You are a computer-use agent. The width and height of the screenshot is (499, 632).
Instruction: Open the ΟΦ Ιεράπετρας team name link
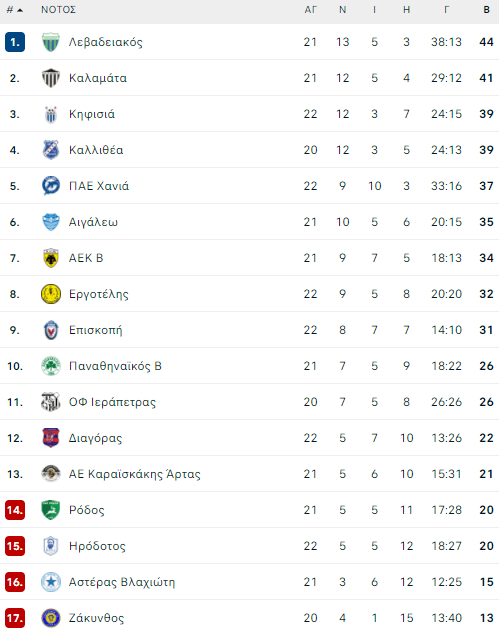point(112,402)
